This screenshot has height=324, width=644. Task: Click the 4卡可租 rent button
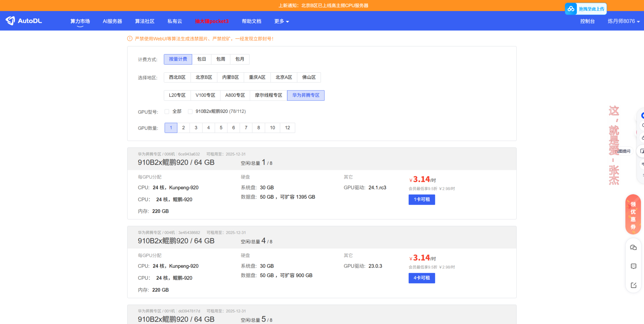pos(422,278)
